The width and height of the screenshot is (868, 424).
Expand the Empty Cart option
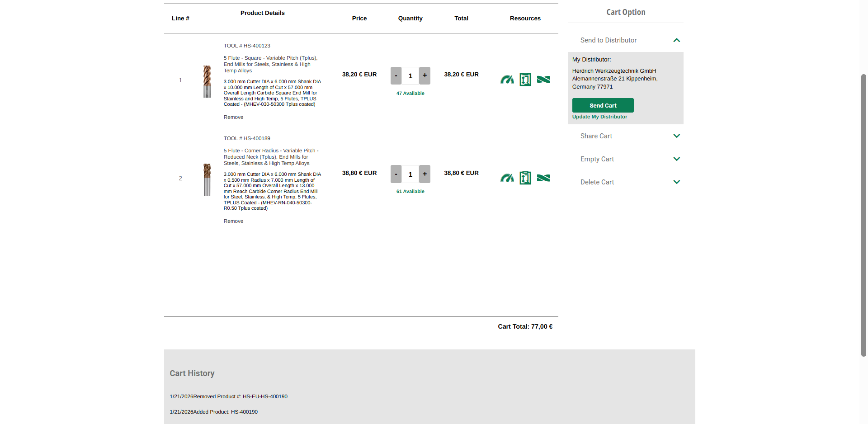coord(676,159)
